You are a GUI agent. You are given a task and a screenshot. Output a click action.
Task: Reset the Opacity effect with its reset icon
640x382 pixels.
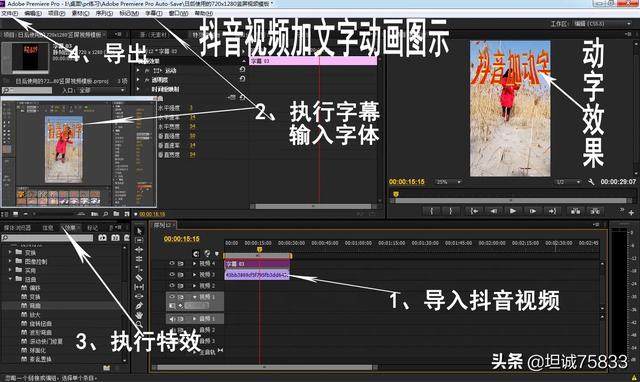pos(242,79)
